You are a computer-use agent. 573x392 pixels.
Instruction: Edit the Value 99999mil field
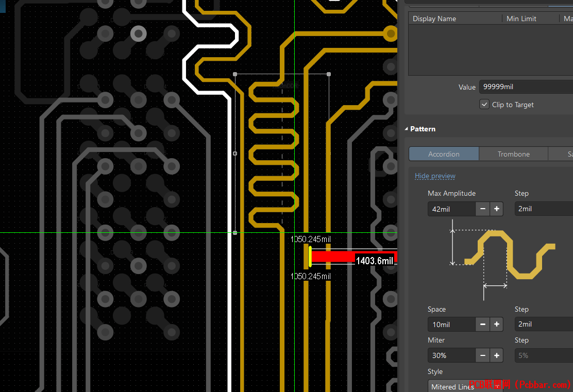pyautogui.click(x=526, y=87)
